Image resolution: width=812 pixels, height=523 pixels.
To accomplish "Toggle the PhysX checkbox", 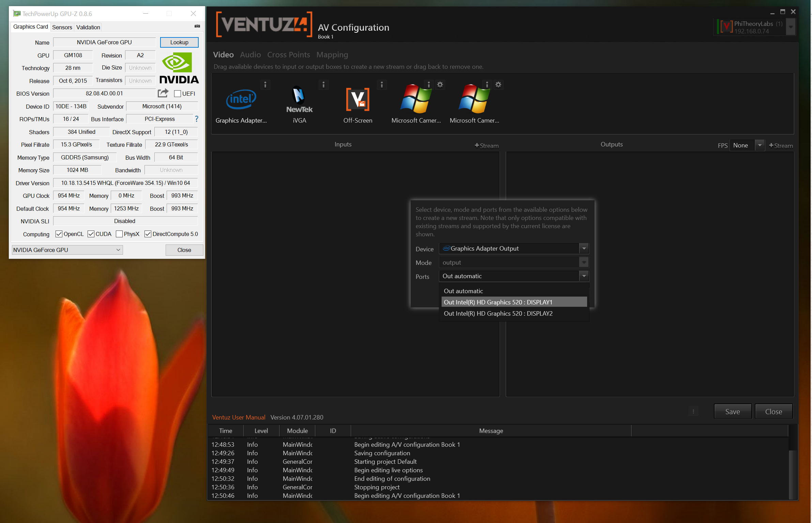I will (x=119, y=234).
